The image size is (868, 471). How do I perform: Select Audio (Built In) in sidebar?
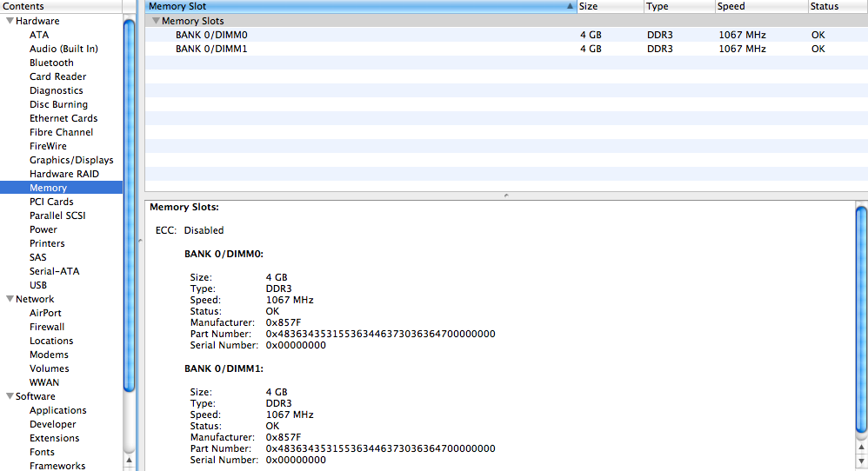coord(63,49)
